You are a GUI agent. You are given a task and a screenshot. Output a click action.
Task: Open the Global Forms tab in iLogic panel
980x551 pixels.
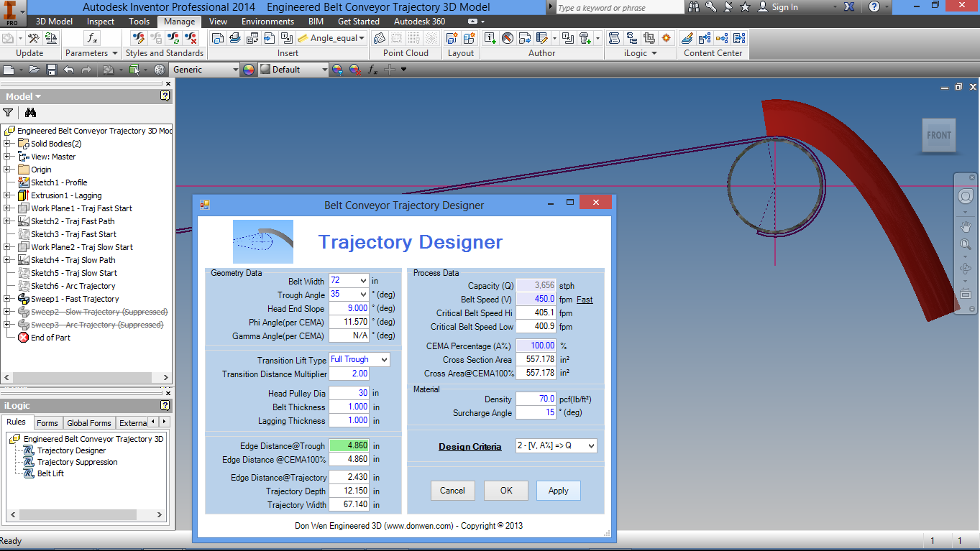pyautogui.click(x=89, y=422)
